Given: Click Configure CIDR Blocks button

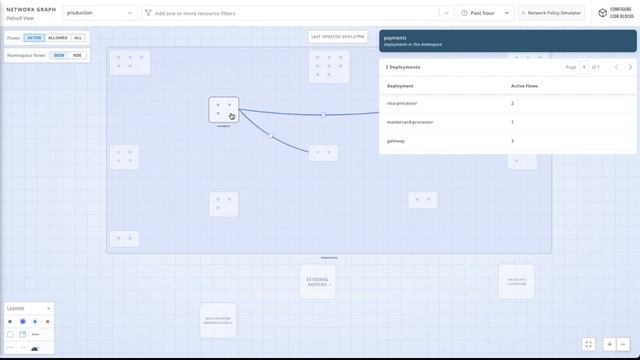Looking at the screenshot, I should pos(616,13).
